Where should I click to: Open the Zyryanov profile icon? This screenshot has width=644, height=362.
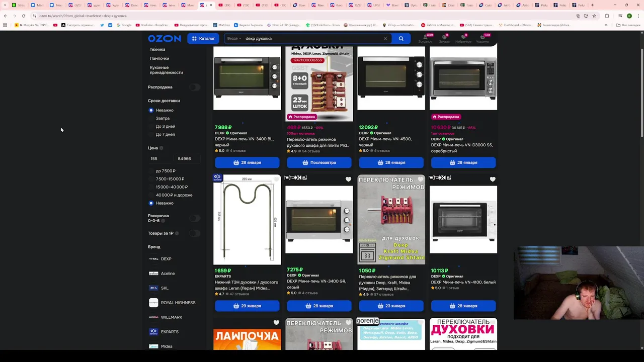click(425, 39)
